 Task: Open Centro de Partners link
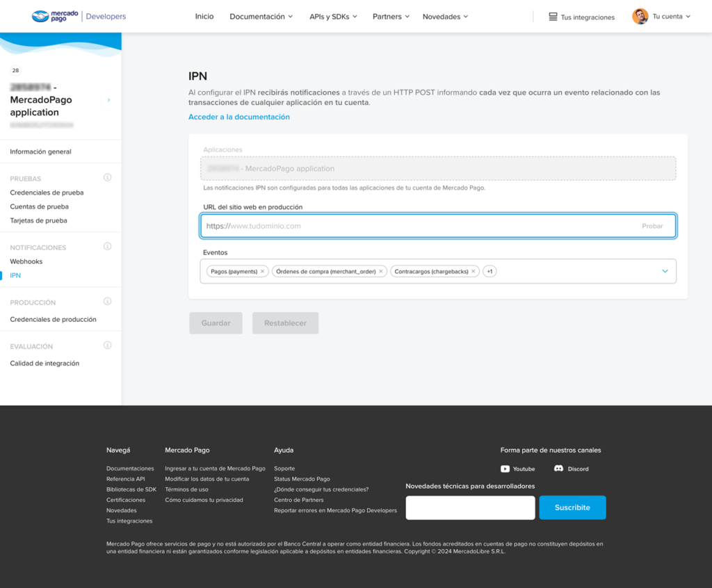(299, 500)
